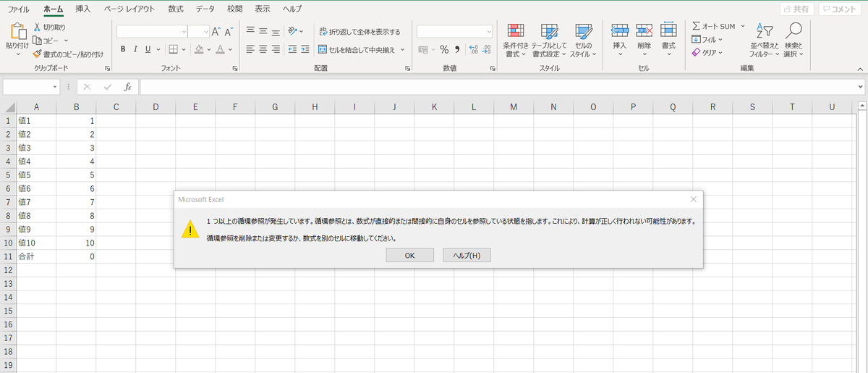
Task: Click the Cut (切り取り) scissors icon
Action: coord(38,27)
